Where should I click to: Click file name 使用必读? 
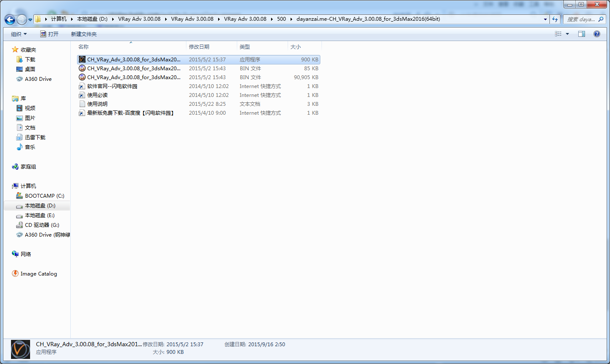click(x=97, y=95)
